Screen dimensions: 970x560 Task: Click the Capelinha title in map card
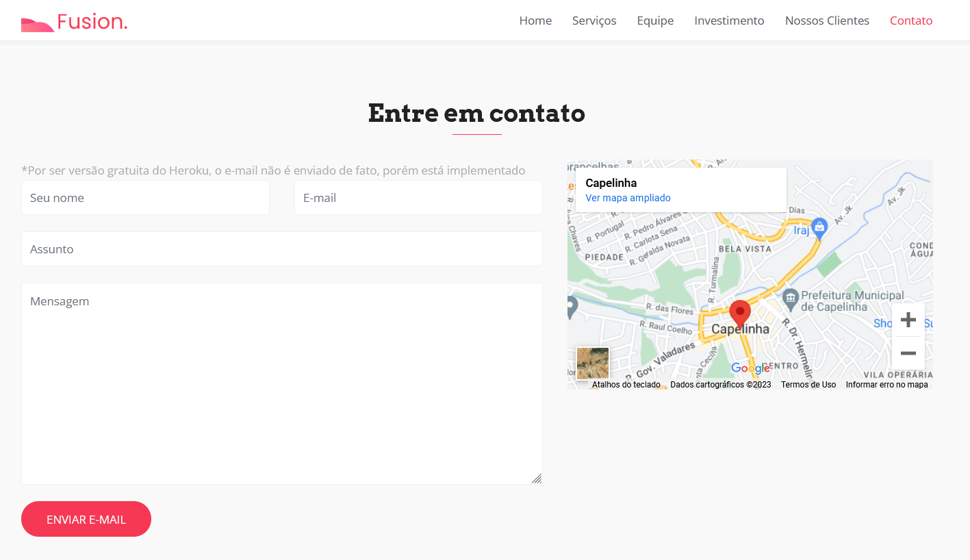pos(611,183)
